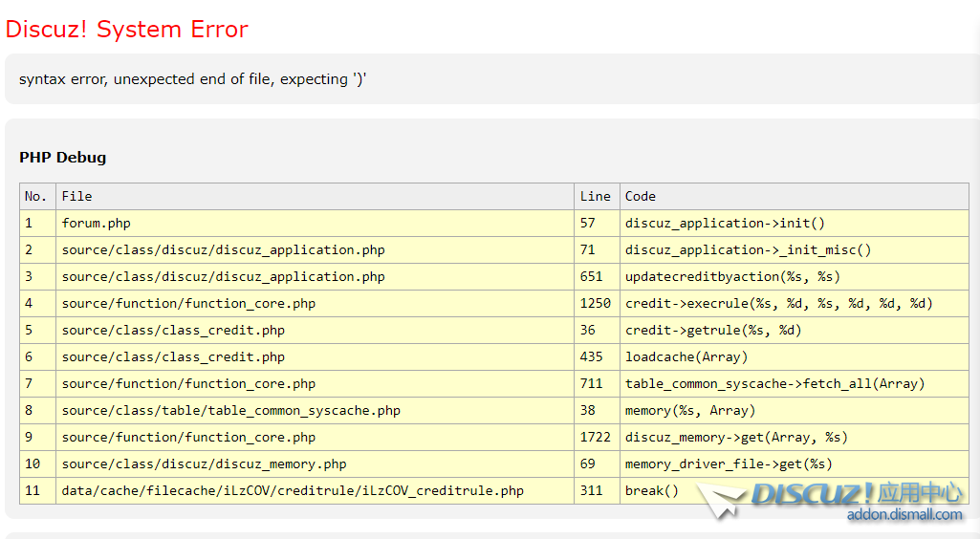Click row number 1 cell

pos(37,223)
